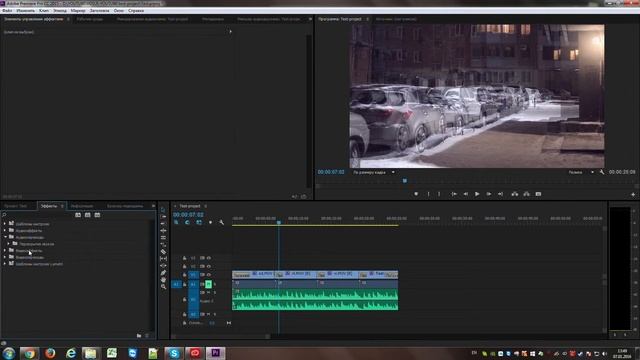This screenshot has width=640, height=360.
Task: Click program monitor playhead marker
Action: (405, 180)
